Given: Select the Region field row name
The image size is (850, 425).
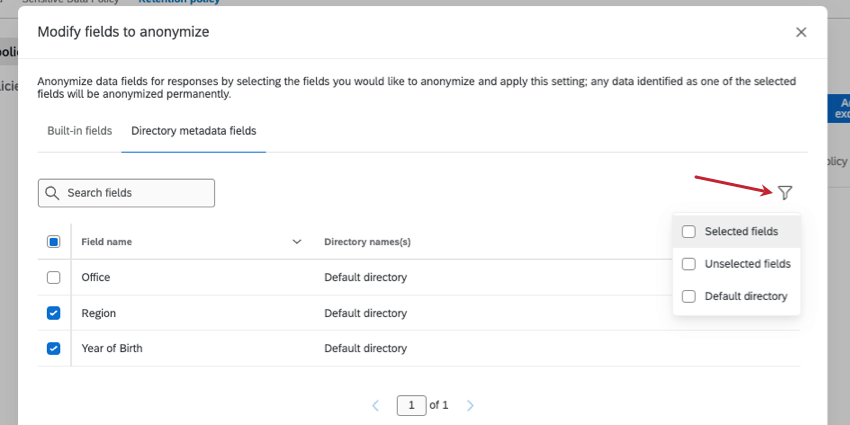Looking at the screenshot, I should click(x=99, y=313).
